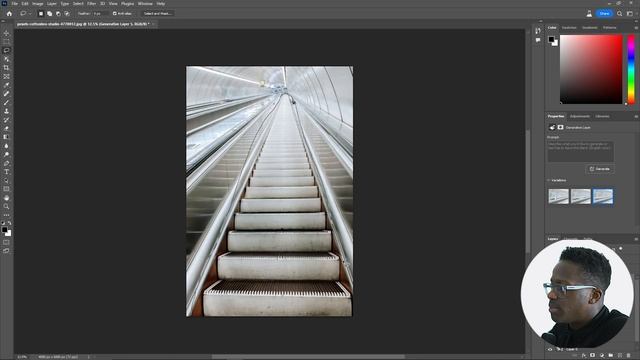640x360 pixels.
Task: Enable Intersect with Selection mode button
Action: (x=67, y=13)
